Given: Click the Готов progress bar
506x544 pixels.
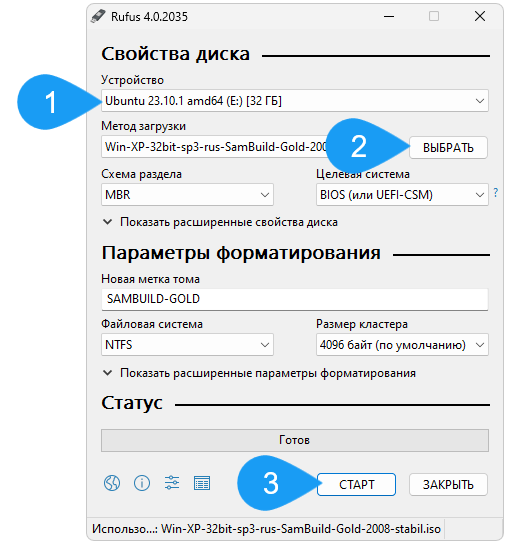Looking at the screenshot, I should [x=295, y=440].
